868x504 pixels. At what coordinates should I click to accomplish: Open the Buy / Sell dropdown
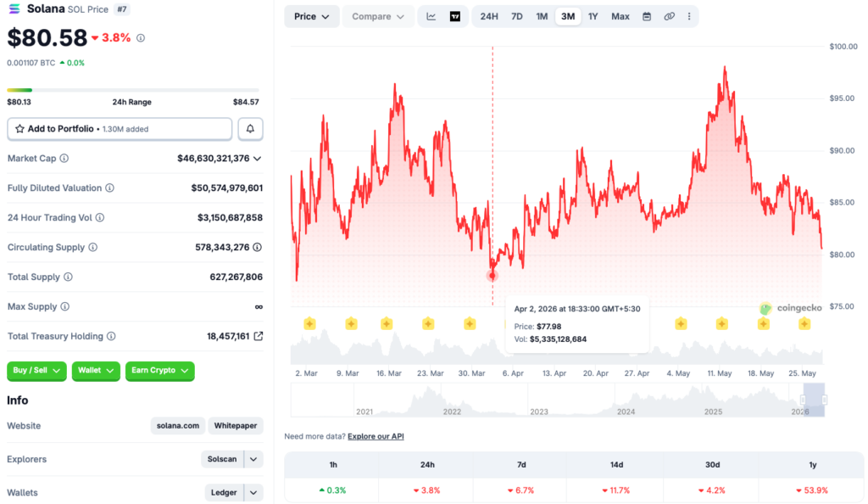[x=36, y=371]
